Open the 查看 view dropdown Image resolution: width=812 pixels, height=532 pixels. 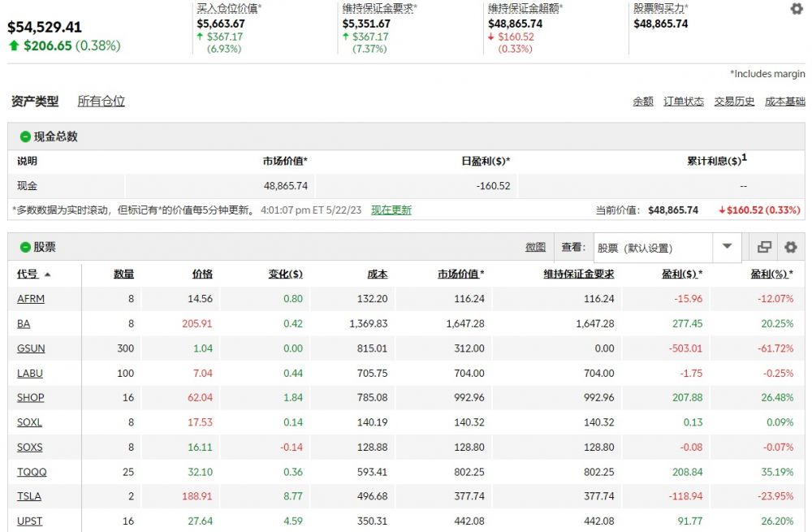727,247
